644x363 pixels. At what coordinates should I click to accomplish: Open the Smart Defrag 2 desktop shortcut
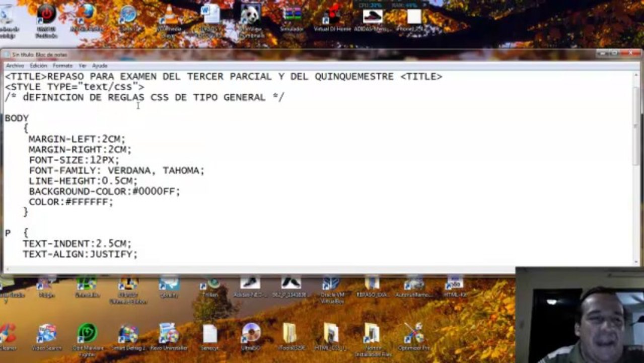tap(128, 337)
